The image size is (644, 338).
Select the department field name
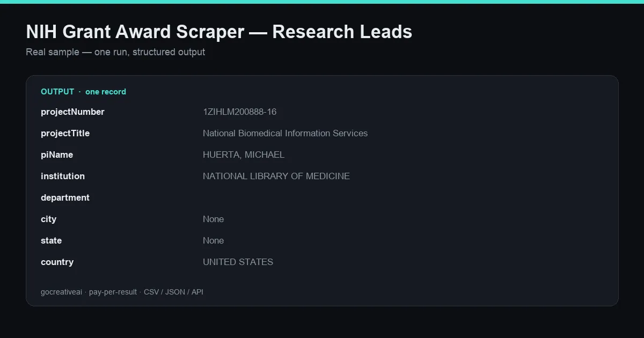click(65, 198)
